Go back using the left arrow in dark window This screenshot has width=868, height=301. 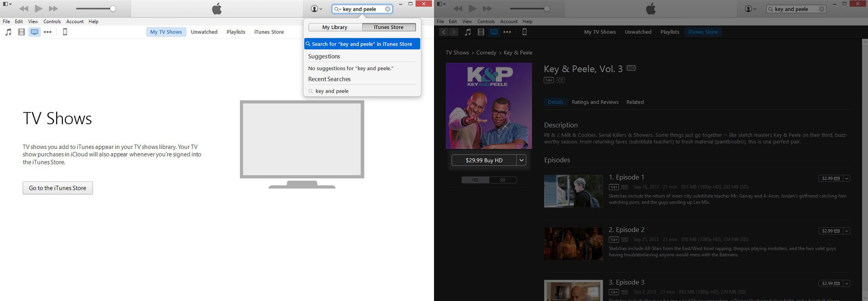click(x=443, y=32)
